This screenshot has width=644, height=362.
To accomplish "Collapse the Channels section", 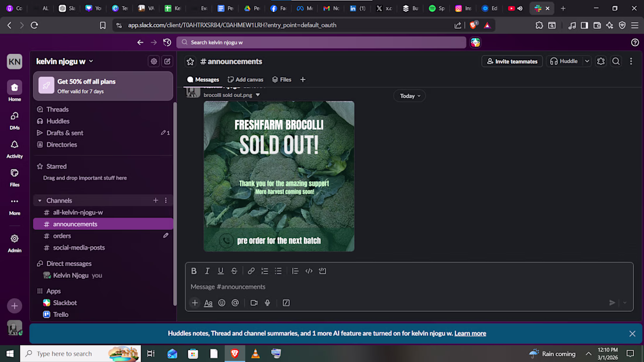I will [x=40, y=201].
